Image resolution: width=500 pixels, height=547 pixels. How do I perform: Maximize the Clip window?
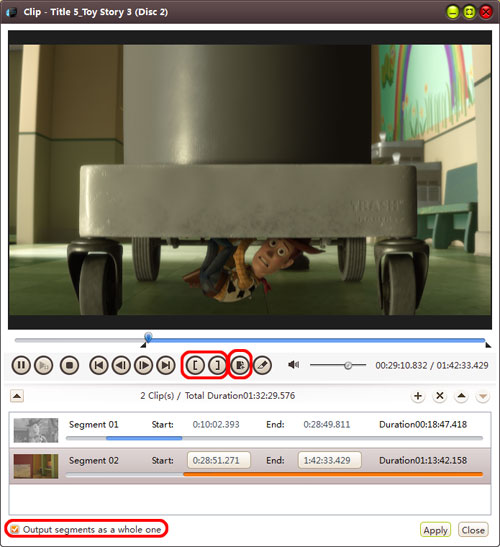469,12
